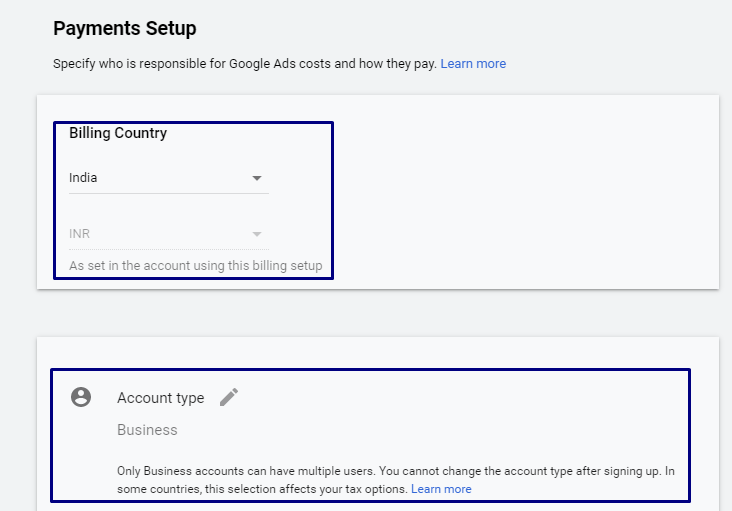Open the India billing country dropdown arrow
The height and width of the screenshot is (511, 732).
[x=257, y=178]
